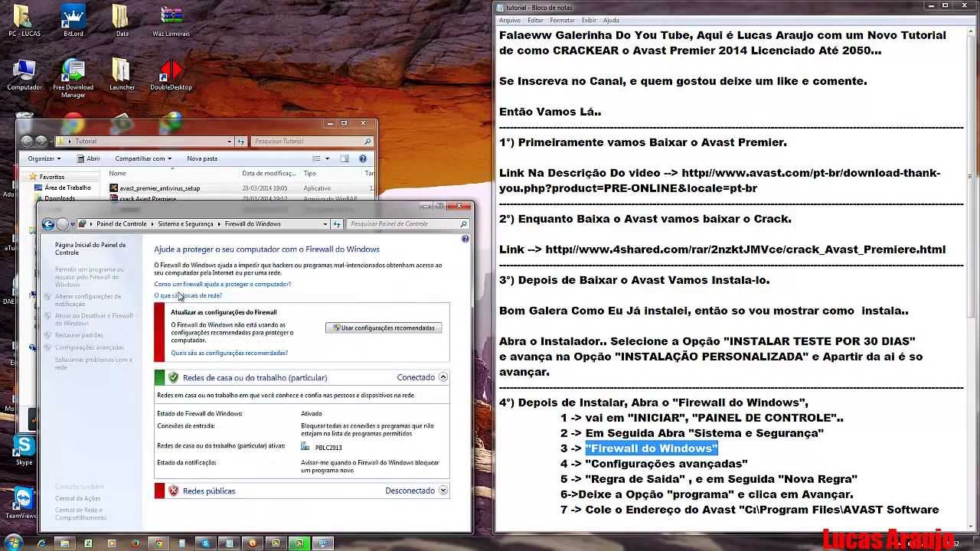Click Ativar ou Desativar o Firewall
The image size is (980, 551).
(x=93, y=319)
